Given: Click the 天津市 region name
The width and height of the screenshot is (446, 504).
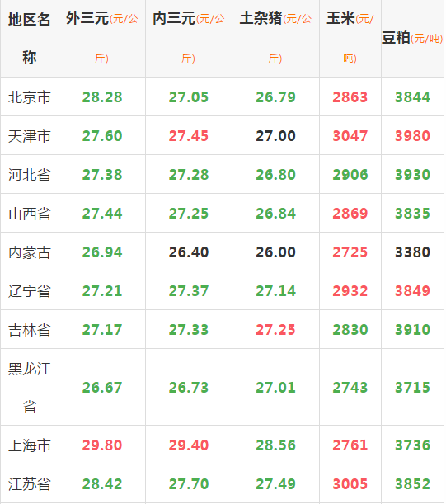Looking at the screenshot, I should tap(30, 135).
